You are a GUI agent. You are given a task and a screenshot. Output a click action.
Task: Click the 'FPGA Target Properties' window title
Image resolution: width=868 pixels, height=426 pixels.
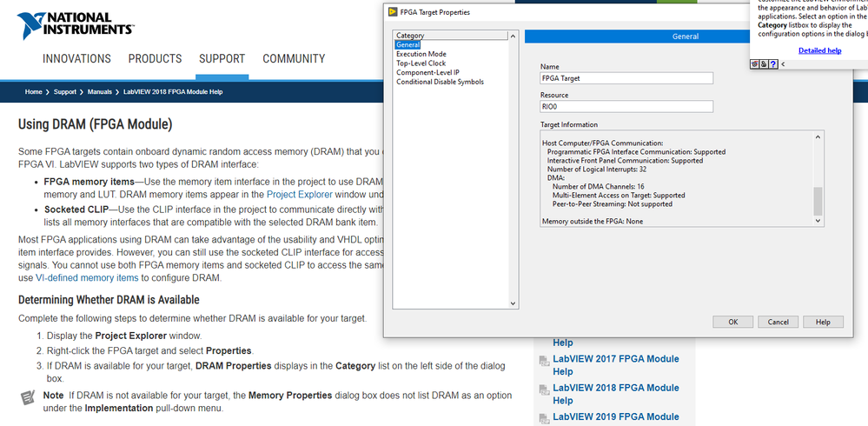click(435, 12)
